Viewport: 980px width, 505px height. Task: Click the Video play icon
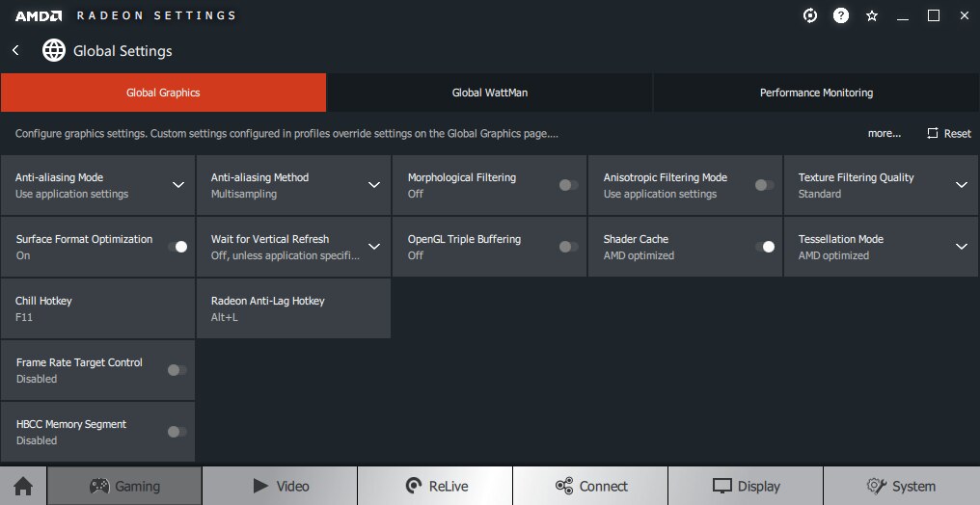[260, 486]
